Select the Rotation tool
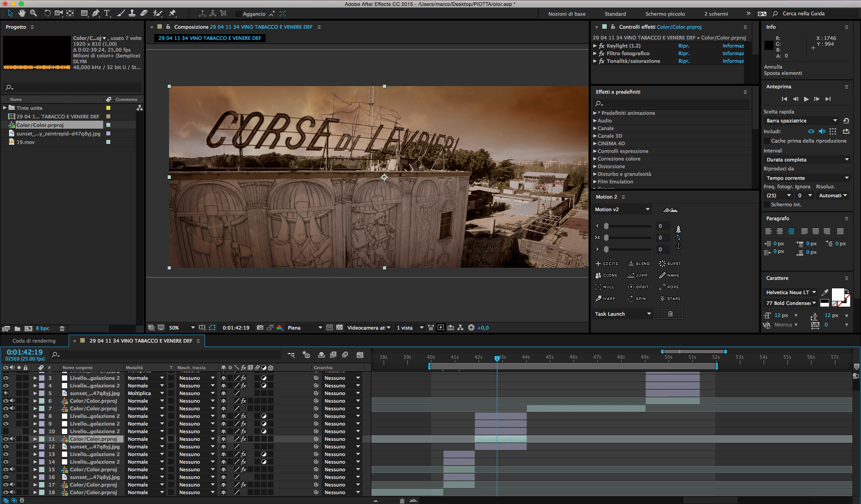 (47, 13)
